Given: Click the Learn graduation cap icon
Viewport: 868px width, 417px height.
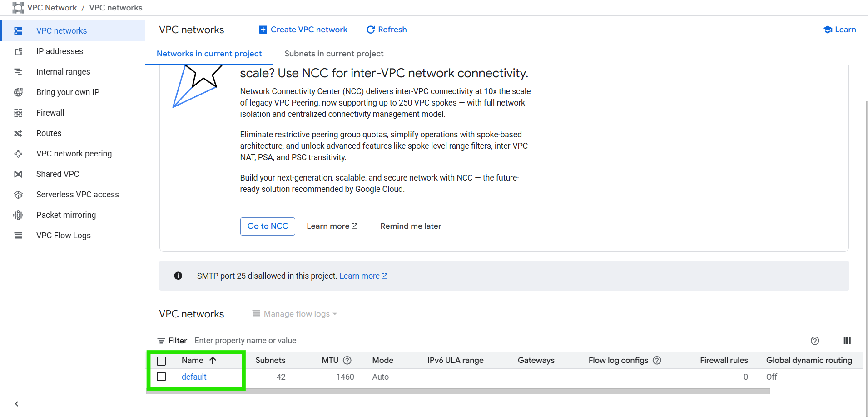Looking at the screenshot, I should (x=828, y=30).
